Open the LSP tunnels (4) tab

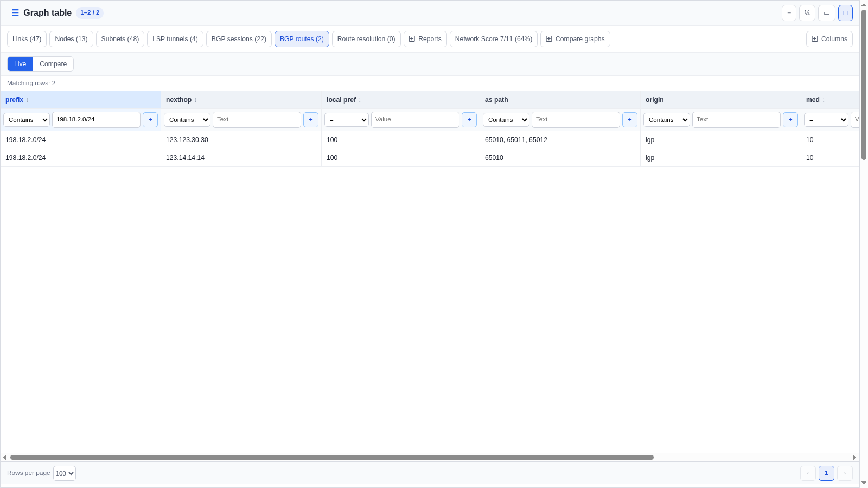tap(175, 39)
